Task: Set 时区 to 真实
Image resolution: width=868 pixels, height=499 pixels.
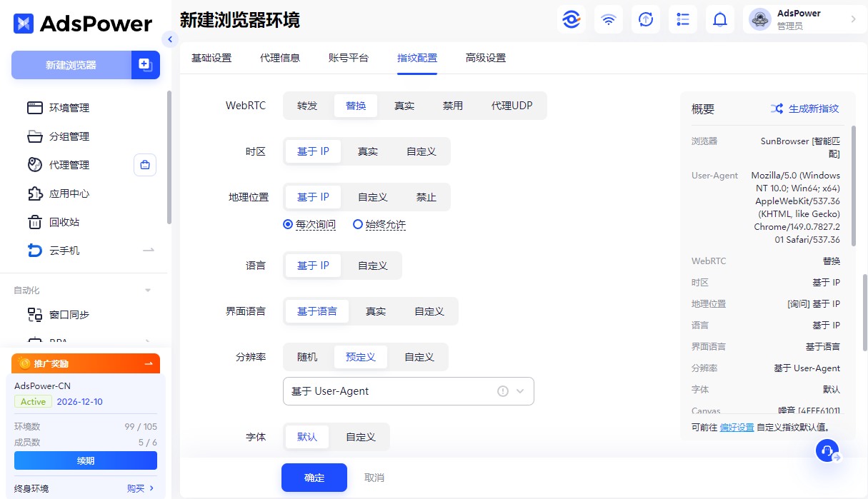Action: click(368, 151)
